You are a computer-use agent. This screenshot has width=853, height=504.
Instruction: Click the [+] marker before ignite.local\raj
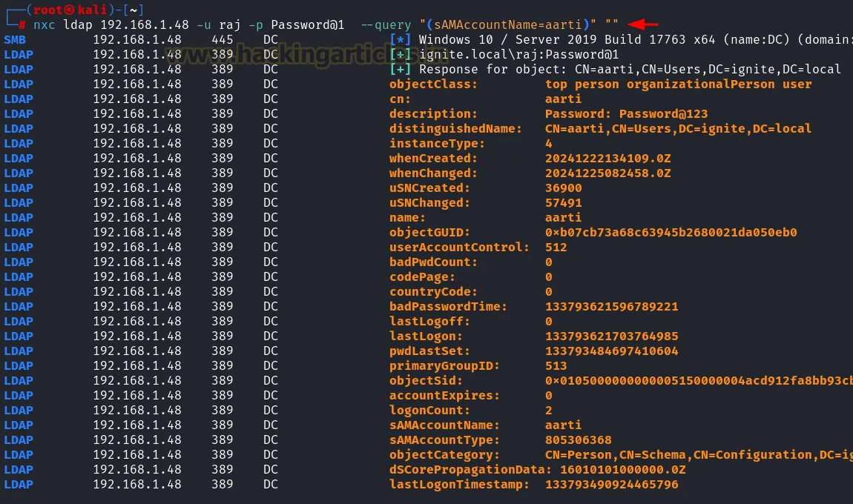[401, 54]
